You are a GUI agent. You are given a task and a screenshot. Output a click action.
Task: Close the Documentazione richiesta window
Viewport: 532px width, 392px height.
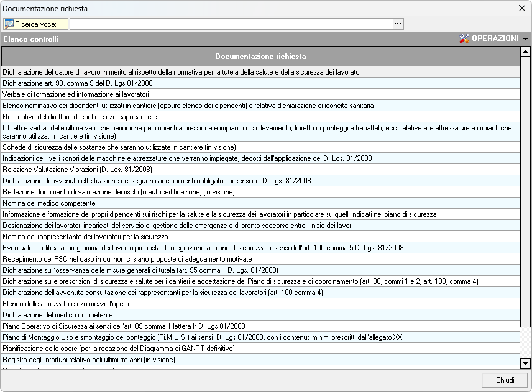pyautogui.click(x=521, y=9)
